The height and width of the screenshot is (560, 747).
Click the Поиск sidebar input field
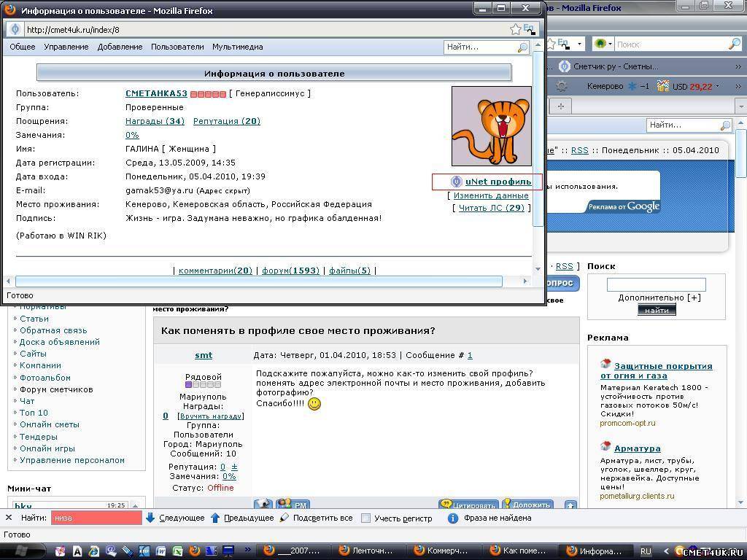(x=656, y=285)
